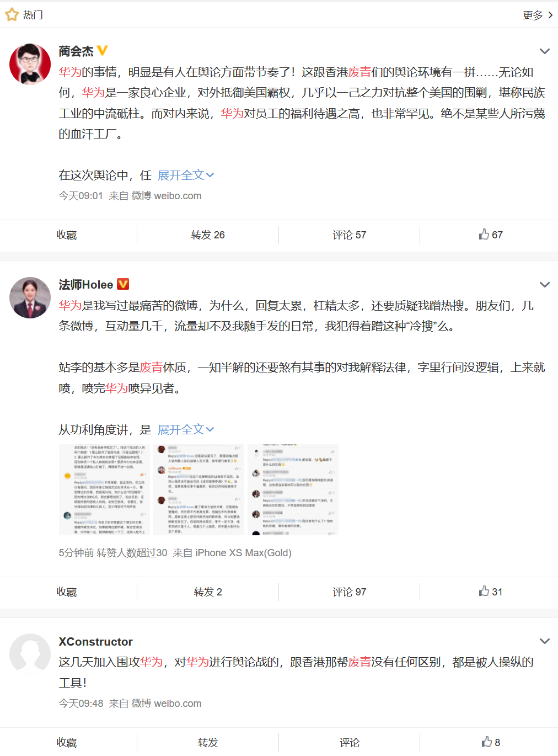This screenshot has width=558, height=756.
Task: Open the third screenshot thumbnail in 法师Holee's post
Action: (x=293, y=489)
